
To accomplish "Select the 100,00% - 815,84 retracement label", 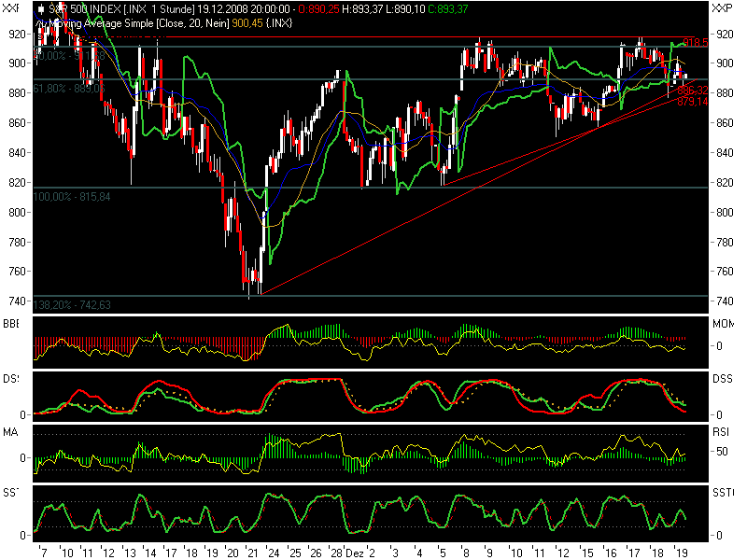I will [x=73, y=198].
